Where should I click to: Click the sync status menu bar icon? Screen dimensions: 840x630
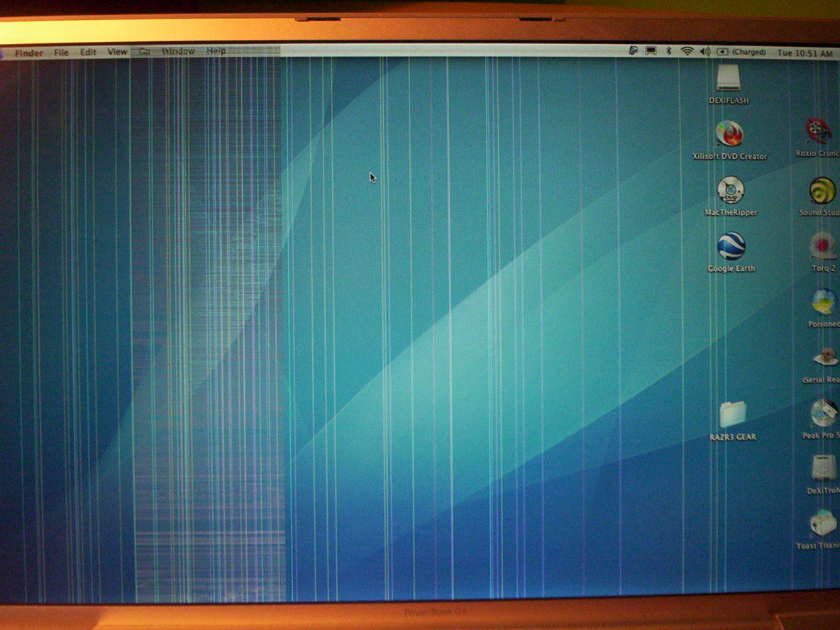[634, 51]
